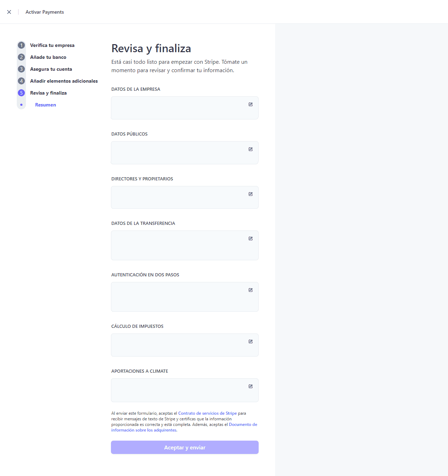Image resolution: width=448 pixels, height=476 pixels.
Task: Click the step 1 circle icon
Action: click(x=21, y=45)
